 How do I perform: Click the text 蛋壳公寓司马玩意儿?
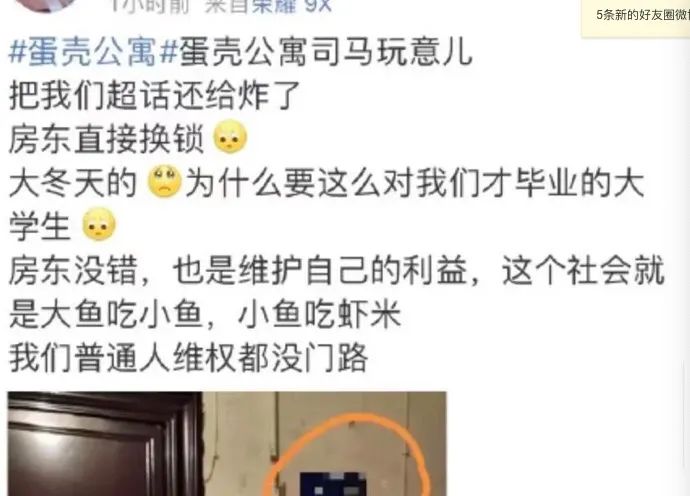(x=325, y=52)
